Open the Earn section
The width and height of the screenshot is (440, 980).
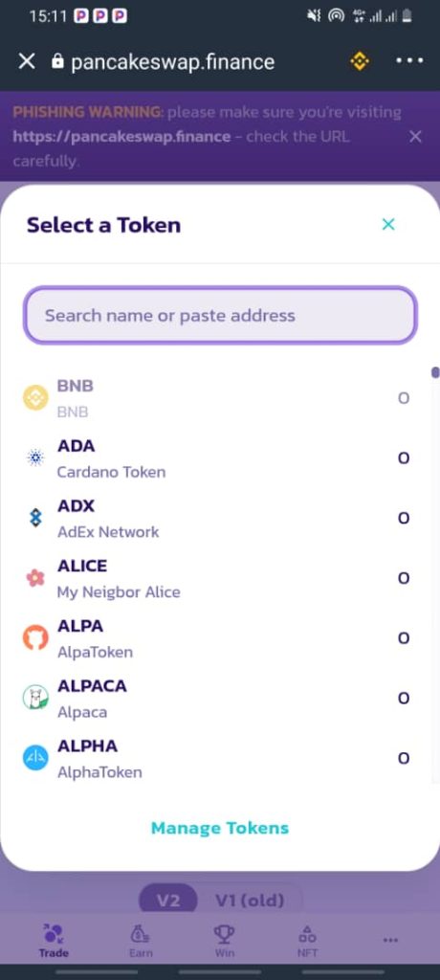140,942
